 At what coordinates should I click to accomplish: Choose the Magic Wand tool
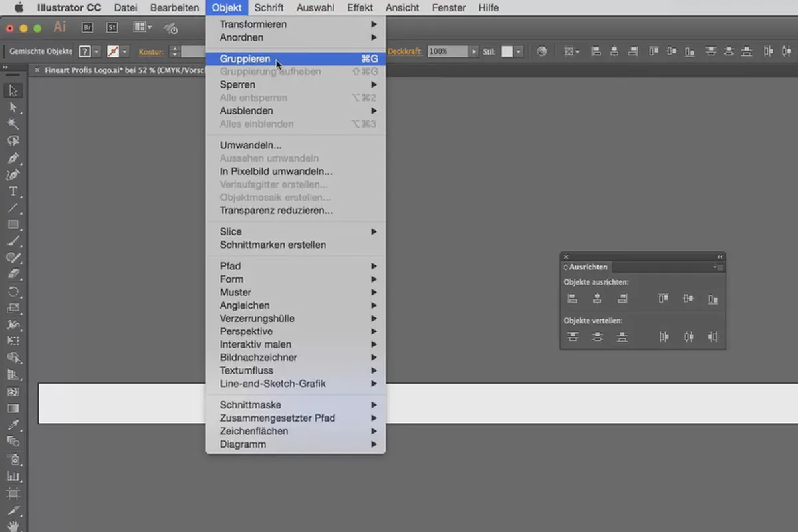point(13,124)
